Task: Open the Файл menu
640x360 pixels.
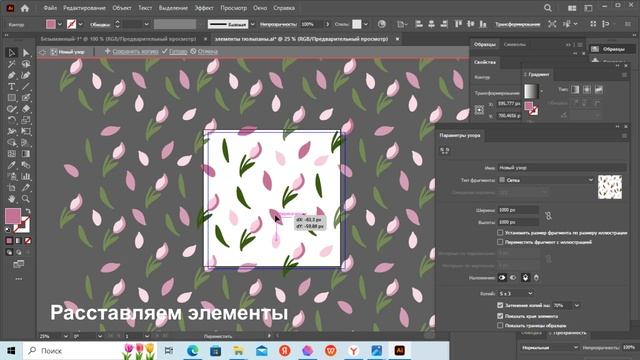Action: click(50, 8)
